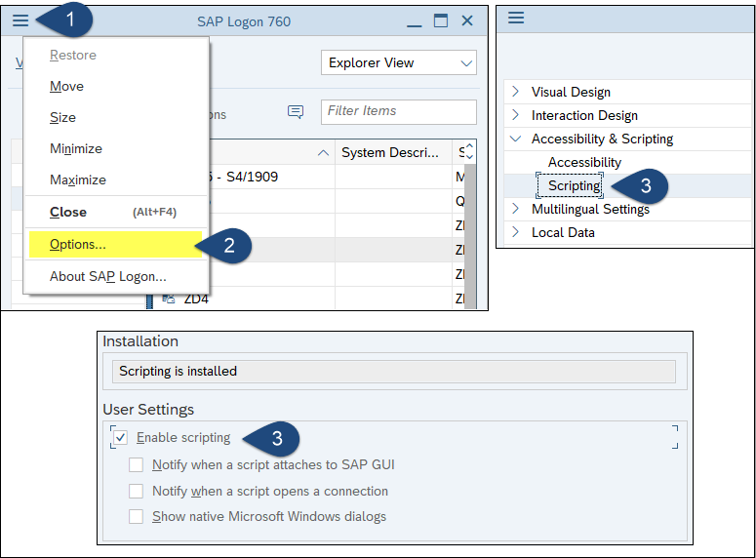Expand the Visual Design node
Viewport: 756px width, 558px height.
pyautogui.click(x=515, y=91)
